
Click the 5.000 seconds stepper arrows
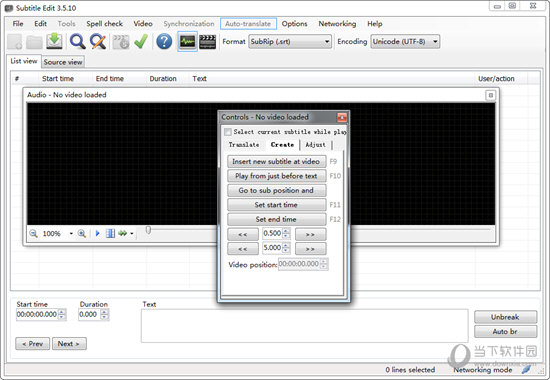[286, 248]
